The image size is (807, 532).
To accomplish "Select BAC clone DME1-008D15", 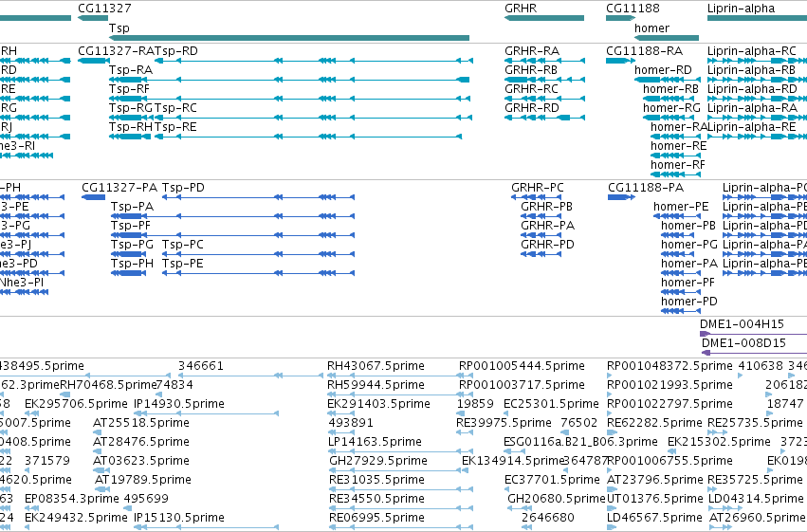I will (743, 343).
